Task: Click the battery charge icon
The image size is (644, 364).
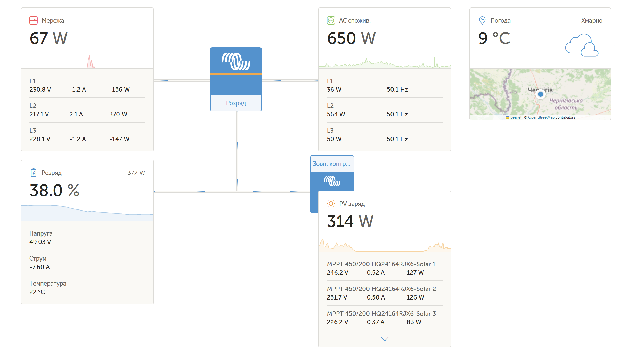Action: [34, 173]
